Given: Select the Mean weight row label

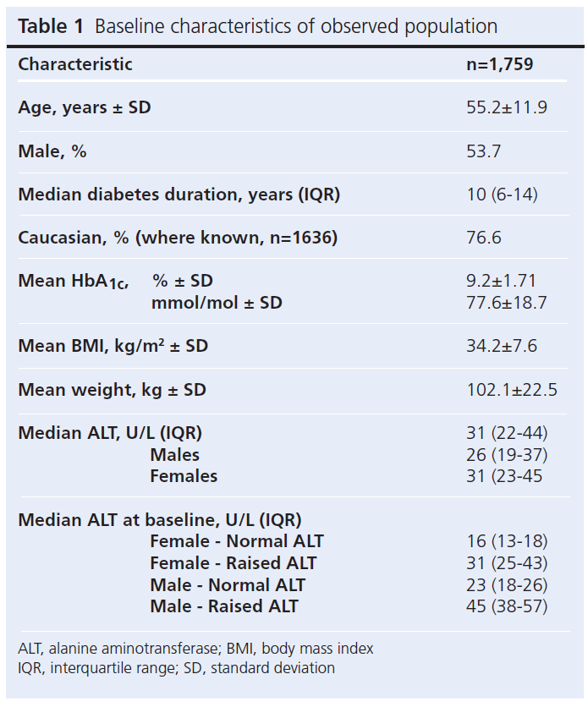Looking at the screenshot, I should (x=112, y=390).
